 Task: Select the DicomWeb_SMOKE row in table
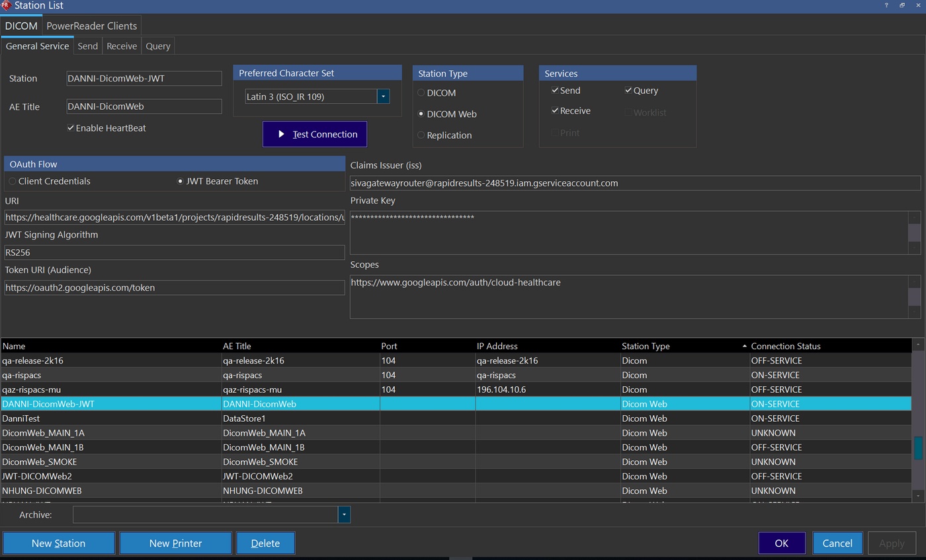coord(40,461)
